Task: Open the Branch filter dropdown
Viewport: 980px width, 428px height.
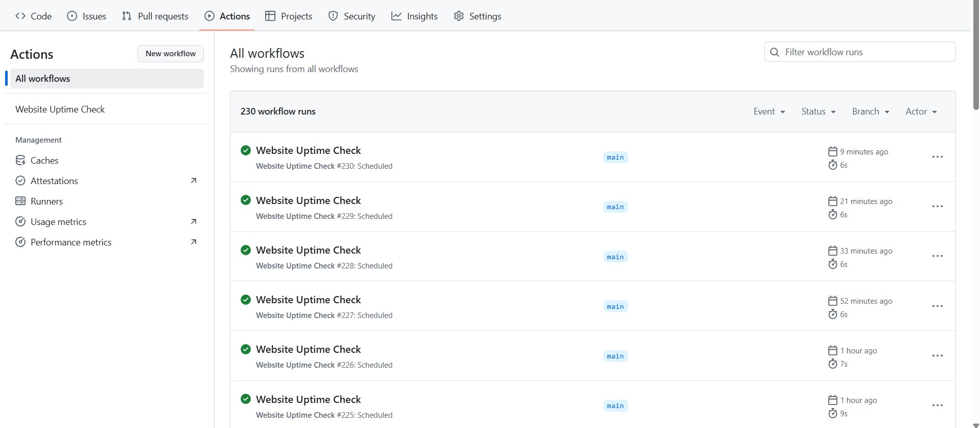Action: pos(870,111)
